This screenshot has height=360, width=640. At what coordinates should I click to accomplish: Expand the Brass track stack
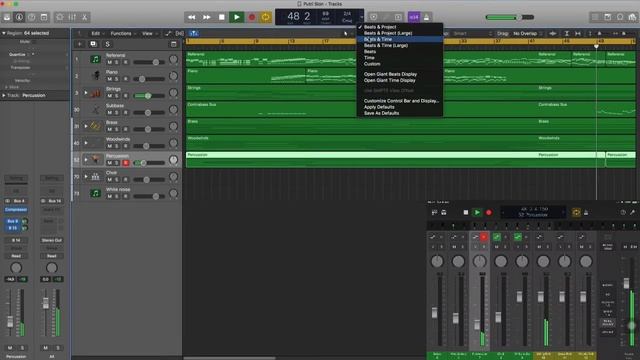(x=86, y=127)
